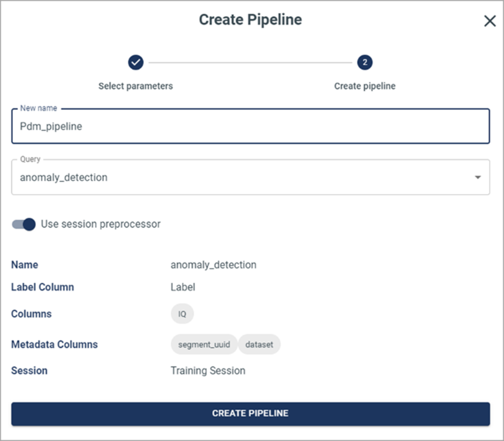
Task: Click the step 2 number circle
Action: point(365,62)
